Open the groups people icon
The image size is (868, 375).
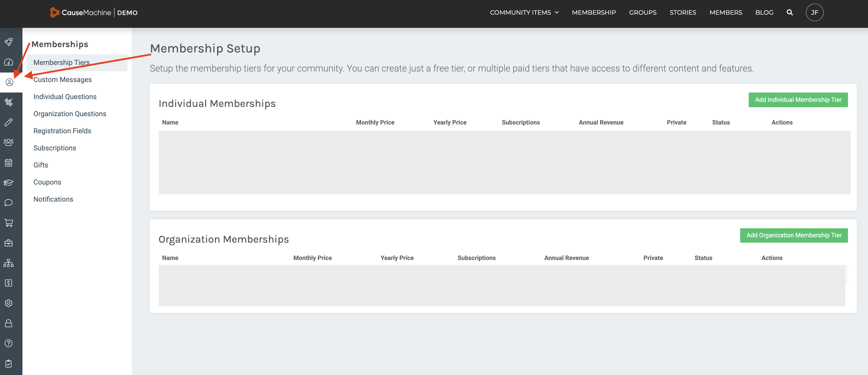pos(9,142)
